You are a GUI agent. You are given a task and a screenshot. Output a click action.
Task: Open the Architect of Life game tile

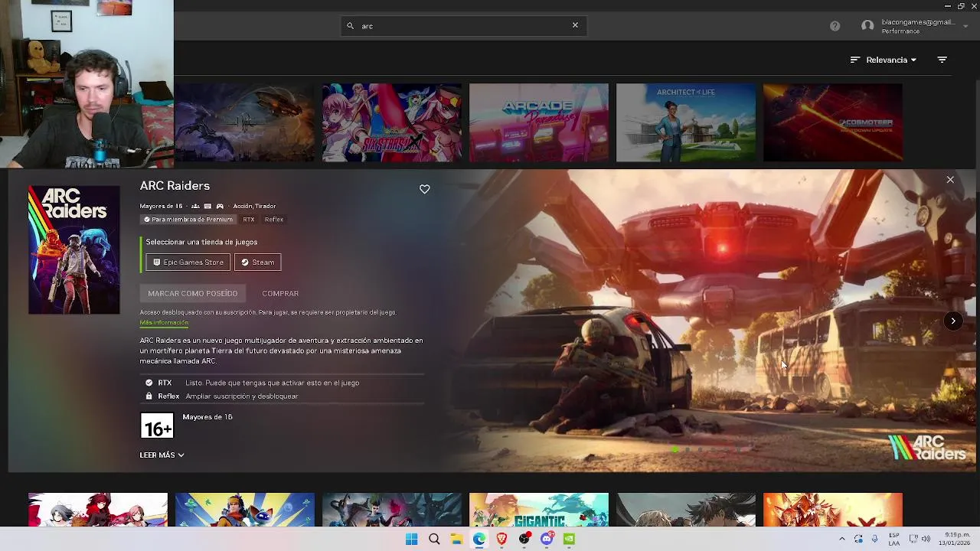686,122
